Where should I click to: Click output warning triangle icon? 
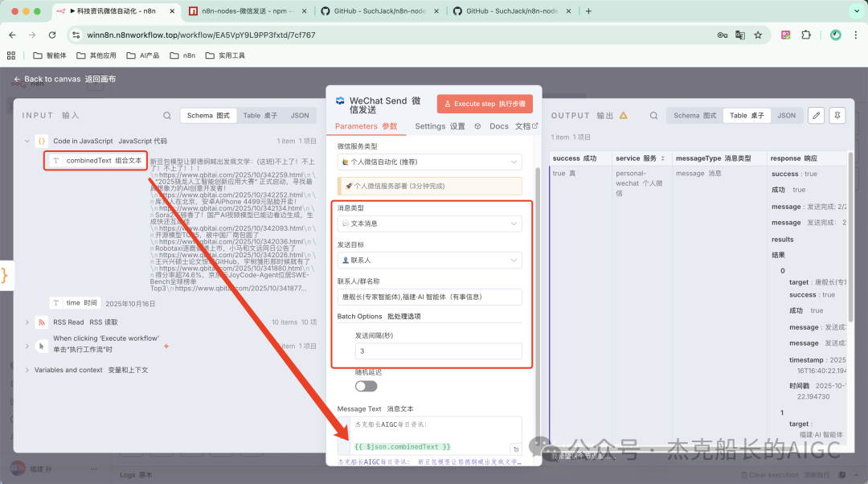624,115
